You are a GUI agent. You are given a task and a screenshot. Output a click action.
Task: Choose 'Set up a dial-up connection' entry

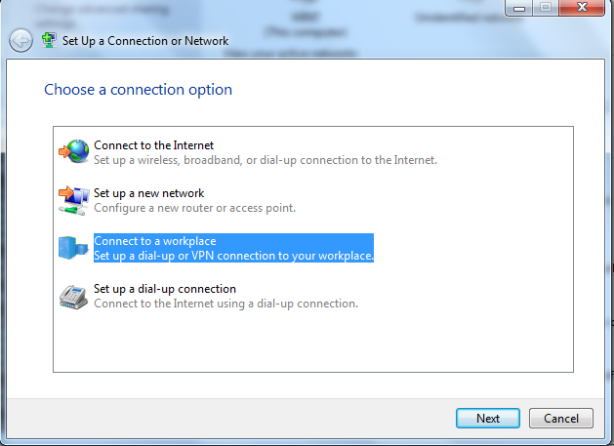pyautogui.click(x=165, y=289)
